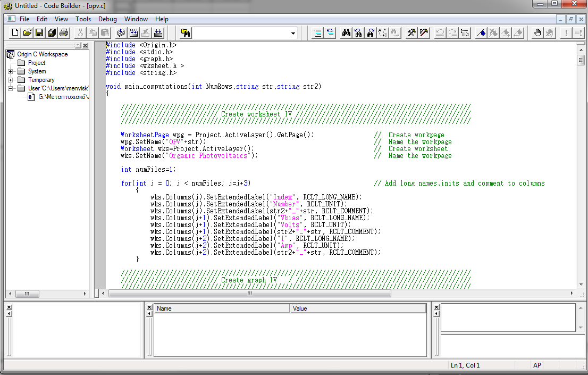Click the Undo curved arrow icon
This screenshot has width=588, height=375.
pos(440,32)
